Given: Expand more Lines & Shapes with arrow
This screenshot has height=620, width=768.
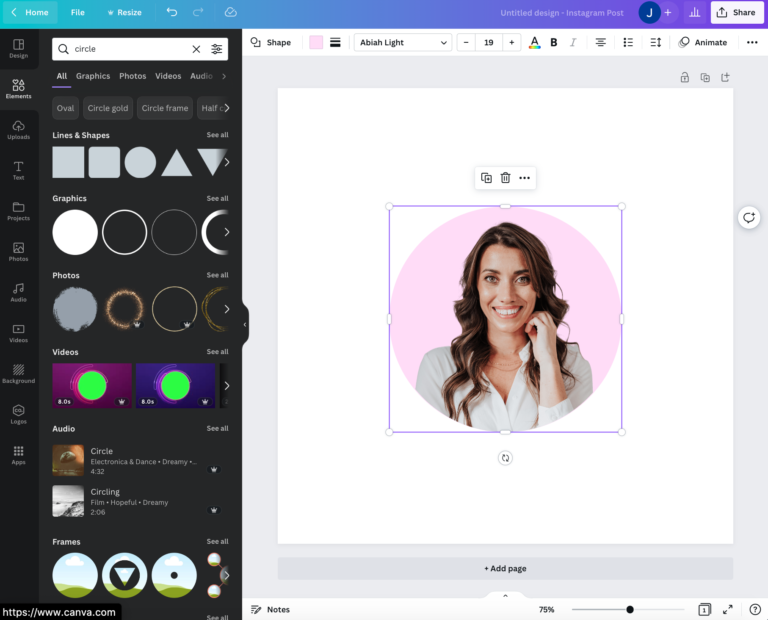Looking at the screenshot, I should (x=226, y=162).
